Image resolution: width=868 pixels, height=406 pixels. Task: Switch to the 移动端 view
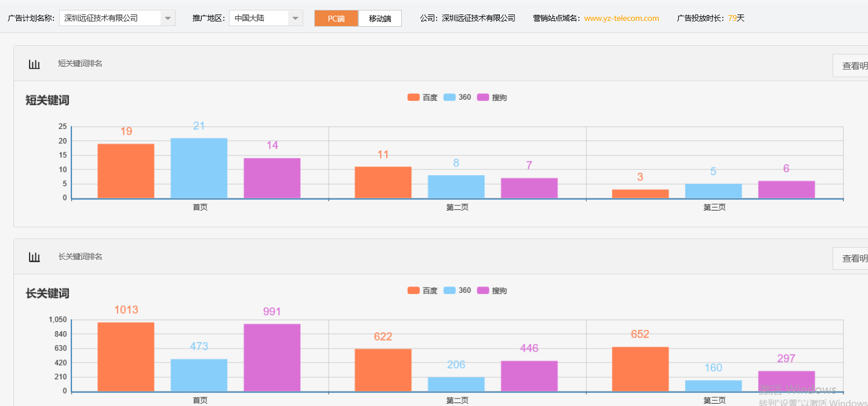pos(380,18)
